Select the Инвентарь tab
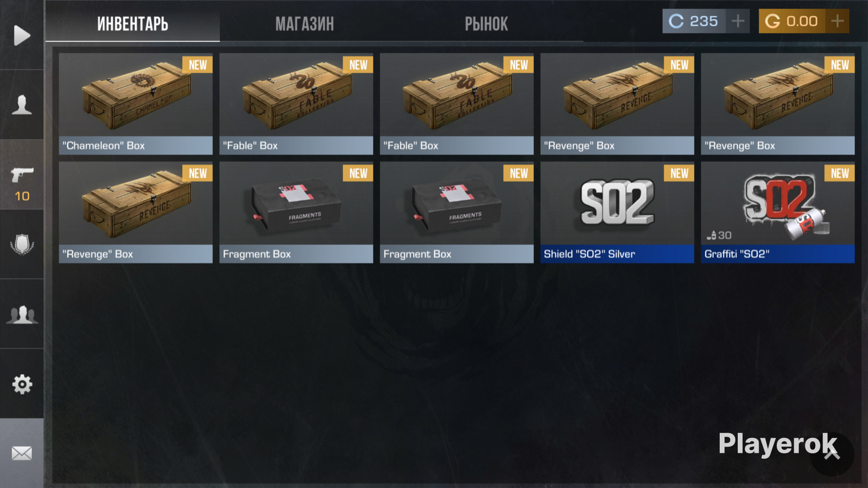This screenshot has width=868, height=488. (132, 23)
